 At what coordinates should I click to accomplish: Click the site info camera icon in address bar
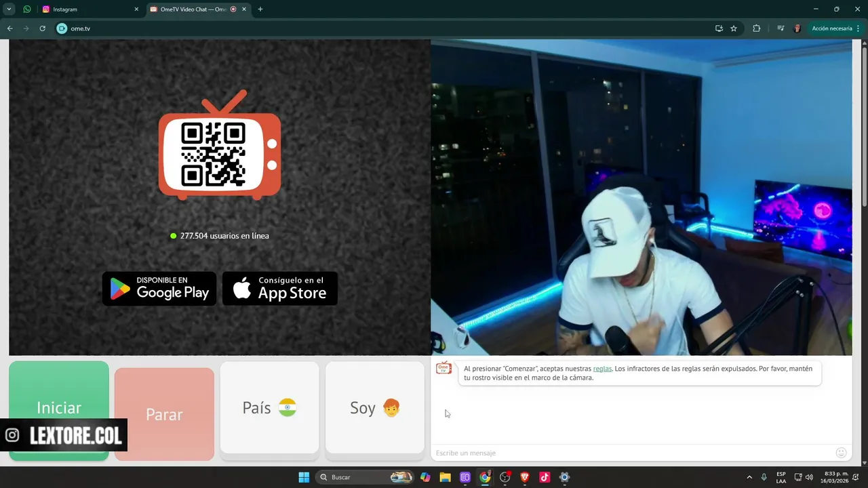point(62,28)
